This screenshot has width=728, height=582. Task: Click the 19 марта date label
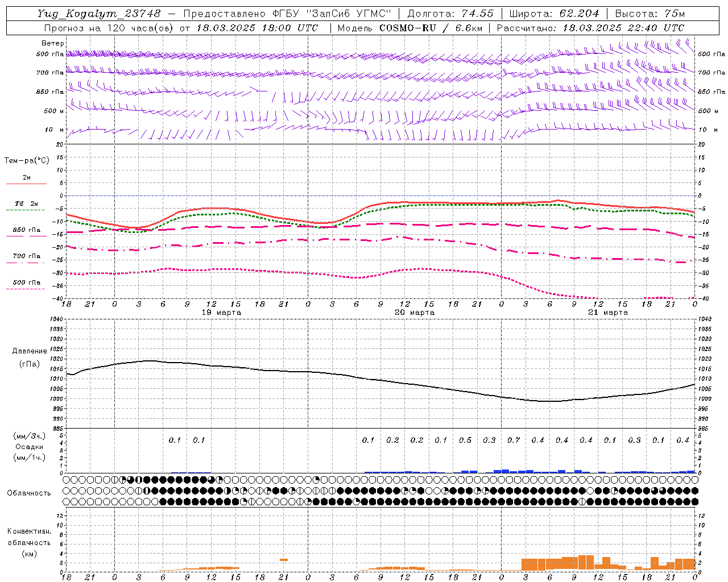(x=222, y=313)
